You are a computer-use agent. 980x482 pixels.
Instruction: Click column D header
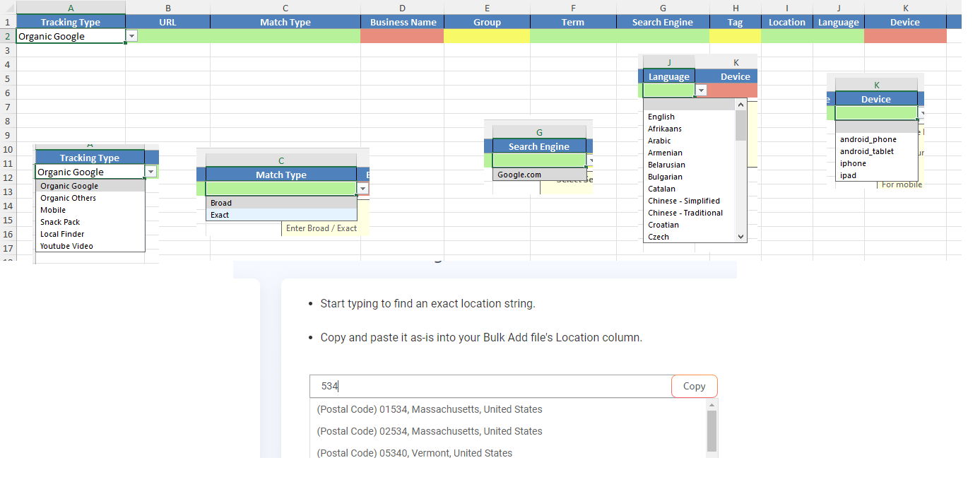(402, 8)
